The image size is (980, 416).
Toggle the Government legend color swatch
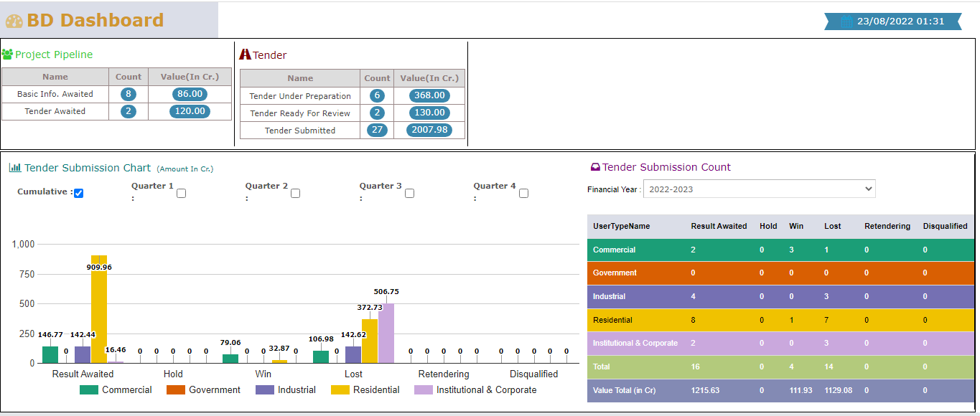click(176, 390)
